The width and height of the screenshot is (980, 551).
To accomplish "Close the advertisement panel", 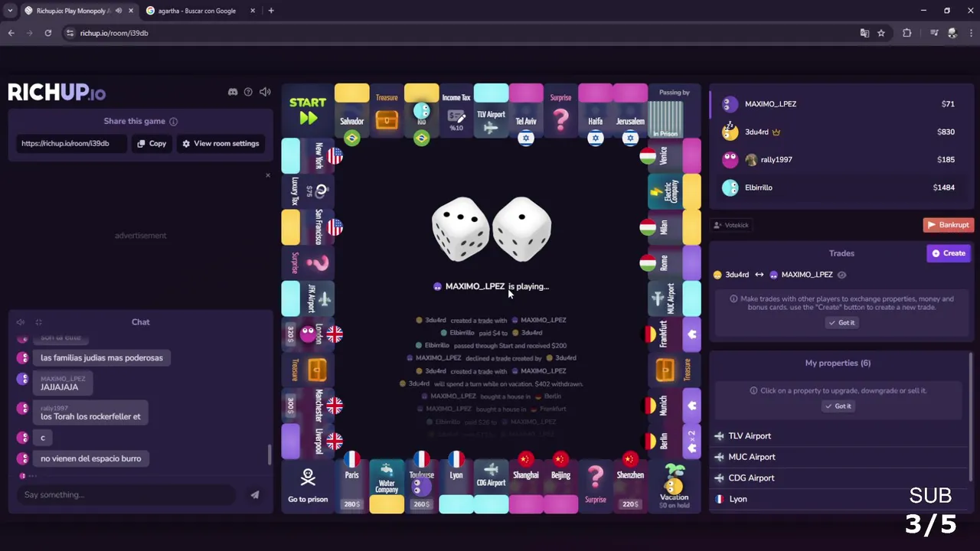I will tap(268, 175).
